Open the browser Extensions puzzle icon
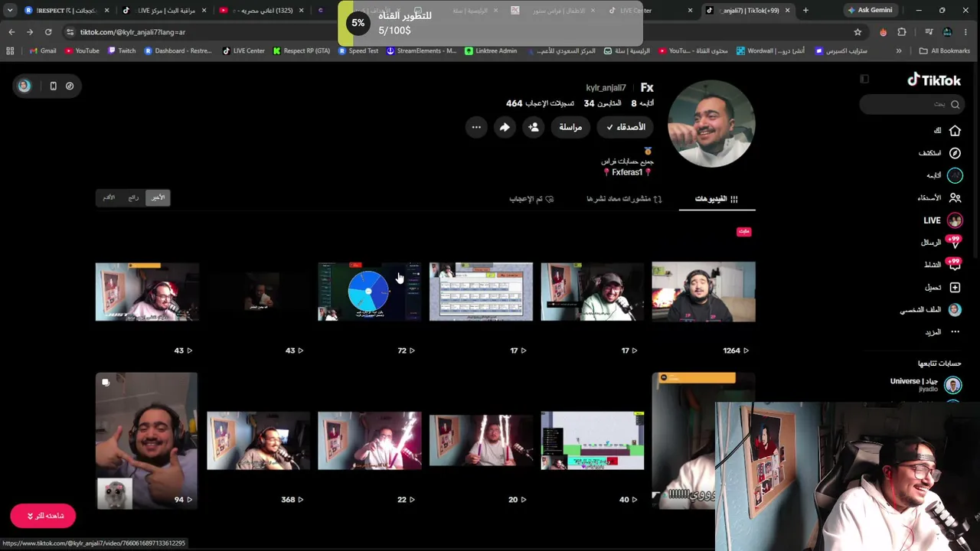Viewport: 980px width, 551px height. 902,32
